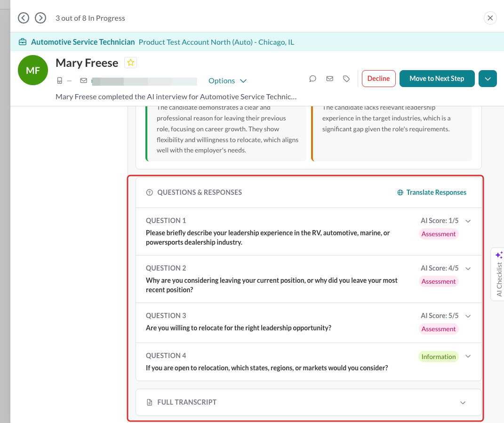Click the blurred candidate email address

pyautogui.click(x=144, y=81)
